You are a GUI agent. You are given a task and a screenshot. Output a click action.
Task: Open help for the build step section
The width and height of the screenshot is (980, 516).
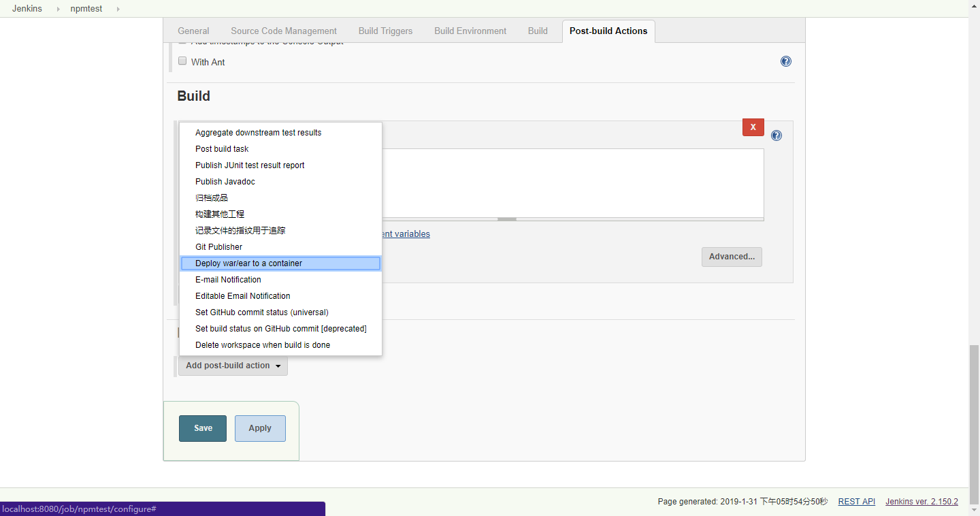coord(776,135)
